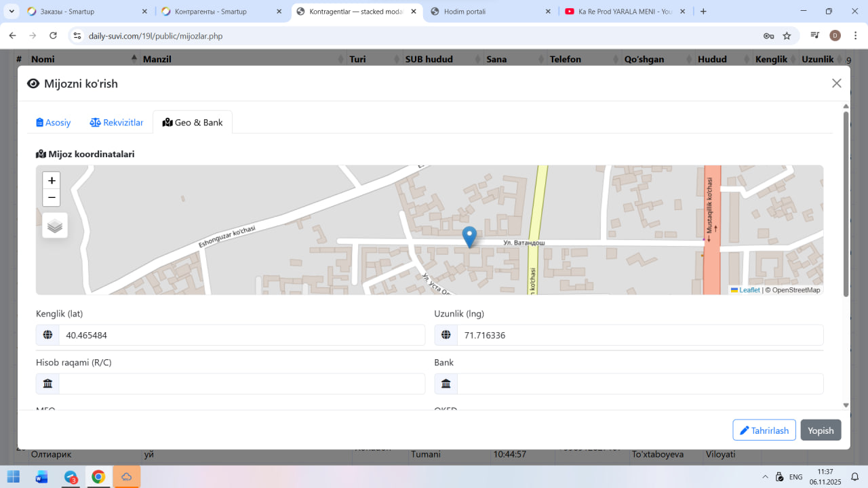Open a new browser tab
This screenshot has height=488, width=868.
[703, 12]
